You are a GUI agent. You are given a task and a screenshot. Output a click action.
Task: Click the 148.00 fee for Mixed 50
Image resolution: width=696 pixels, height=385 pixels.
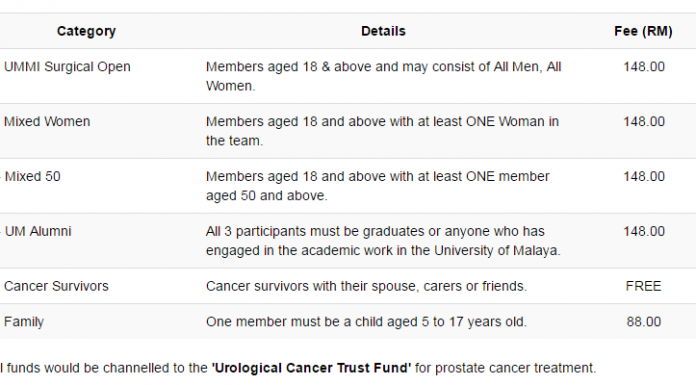tap(644, 176)
